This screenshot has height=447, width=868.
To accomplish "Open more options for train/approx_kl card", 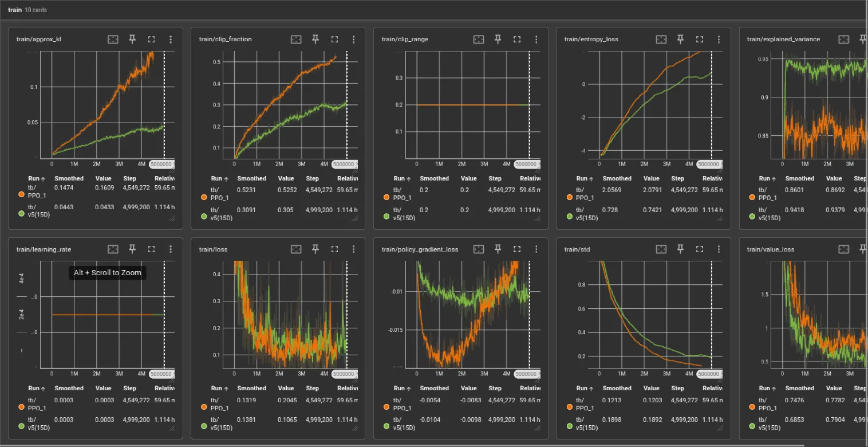I will [x=171, y=39].
